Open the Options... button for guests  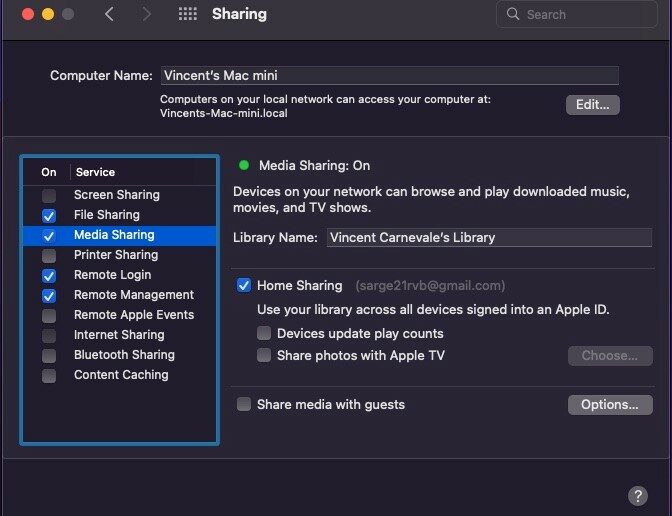click(x=610, y=405)
